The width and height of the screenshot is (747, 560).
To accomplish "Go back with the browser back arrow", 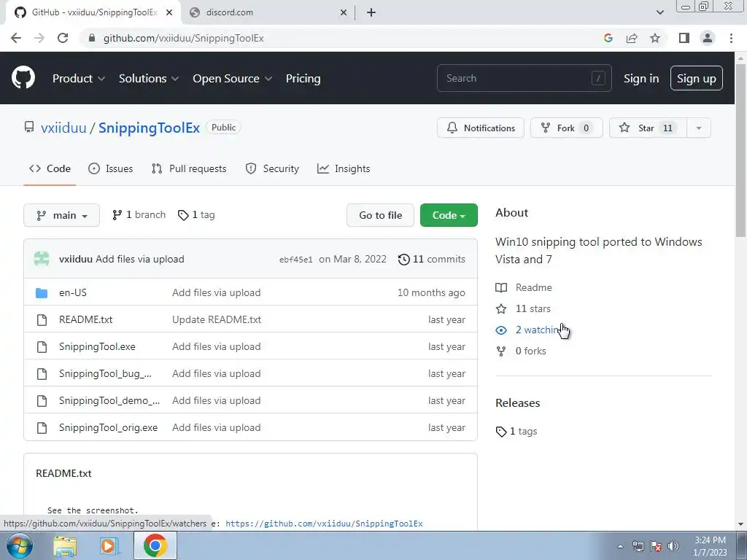I will pyautogui.click(x=16, y=38).
